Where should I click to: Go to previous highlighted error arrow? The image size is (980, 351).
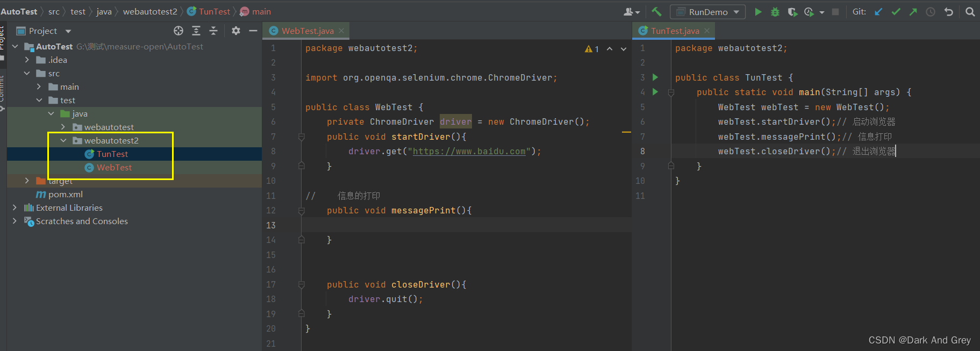coord(610,49)
